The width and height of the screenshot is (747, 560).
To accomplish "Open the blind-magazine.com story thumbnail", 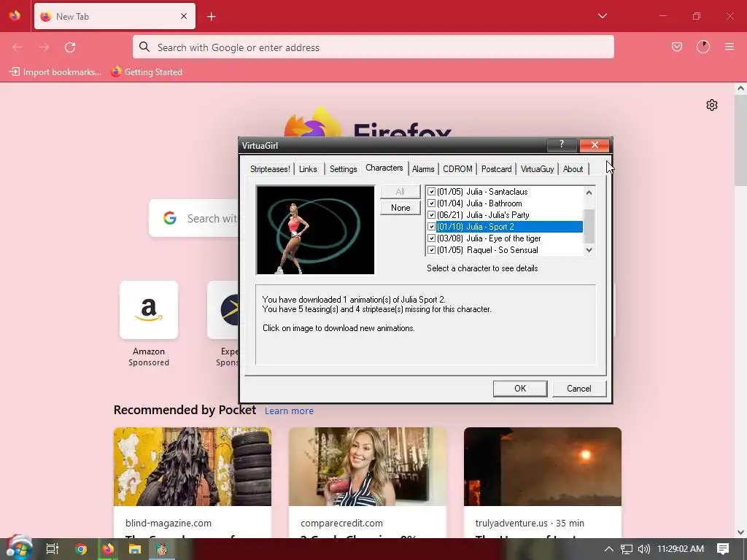I will (x=193, y=467).
